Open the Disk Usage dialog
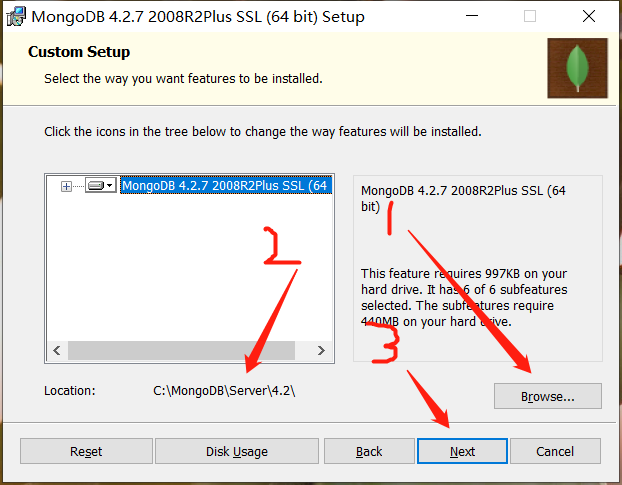The height and width of the screenshot is (485, 622). click(x=236, y=451)
